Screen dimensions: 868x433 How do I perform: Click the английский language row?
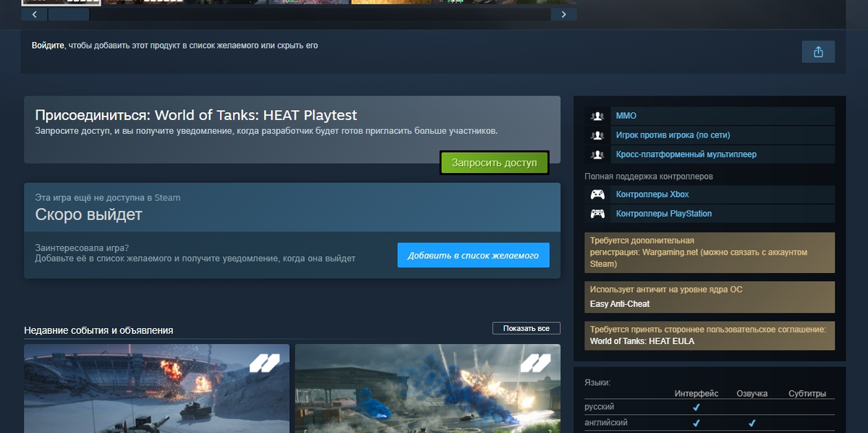(710, 423)
